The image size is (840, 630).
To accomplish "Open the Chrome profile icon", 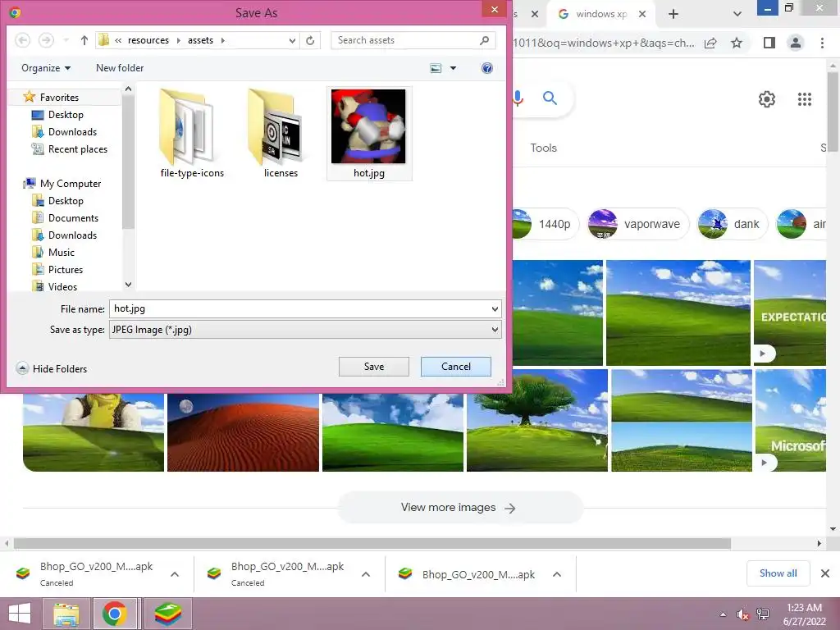I will pyautogui.click(x=796, y=43).
